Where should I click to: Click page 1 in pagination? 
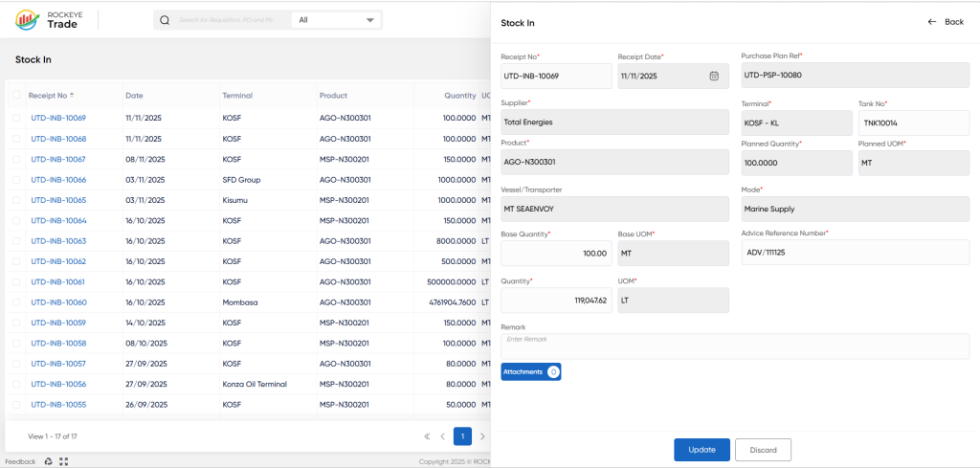click(x=462, y=436)
